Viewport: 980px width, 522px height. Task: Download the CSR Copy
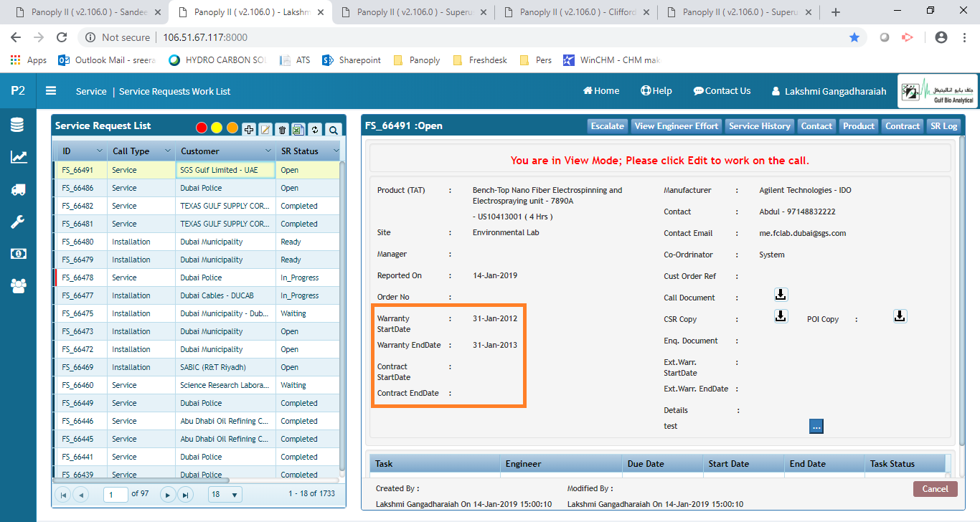781,316
